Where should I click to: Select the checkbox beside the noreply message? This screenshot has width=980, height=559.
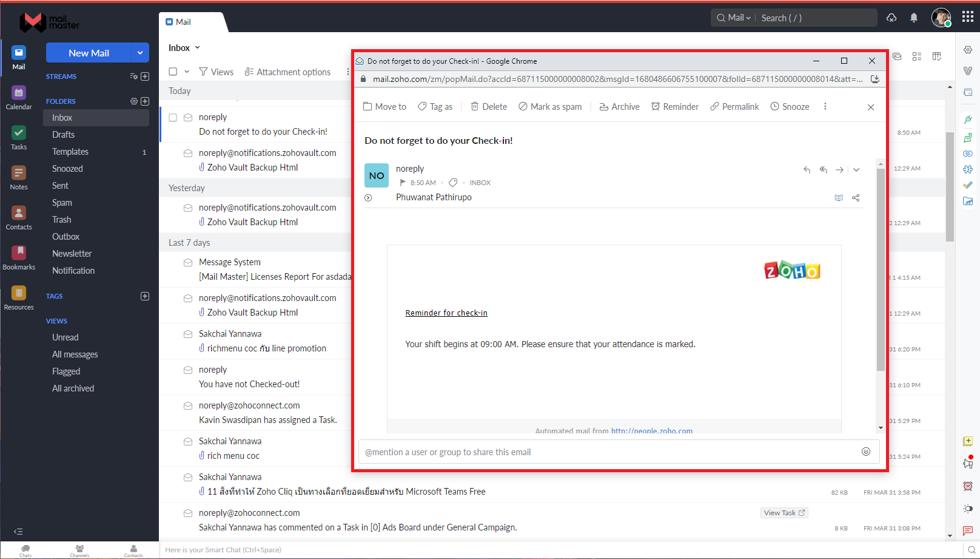pyautogui.click(x=173, y=118)
